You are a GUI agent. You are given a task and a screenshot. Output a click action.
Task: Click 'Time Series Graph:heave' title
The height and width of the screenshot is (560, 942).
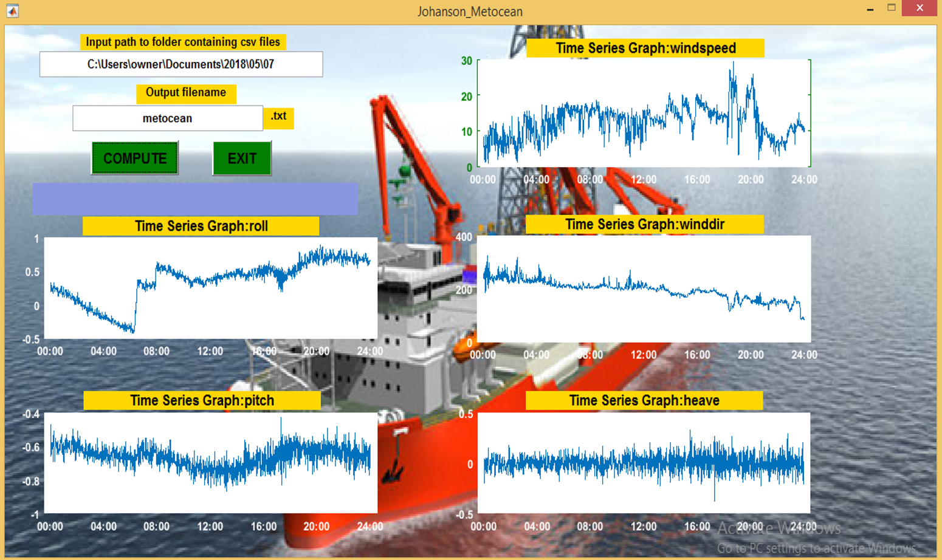coord(644,400)
